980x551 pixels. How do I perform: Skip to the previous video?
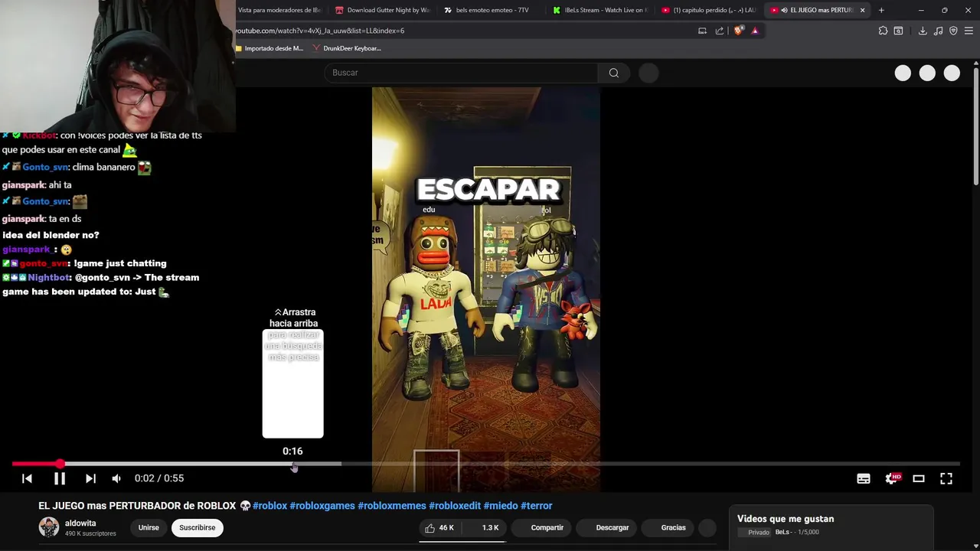pos(27,478)
